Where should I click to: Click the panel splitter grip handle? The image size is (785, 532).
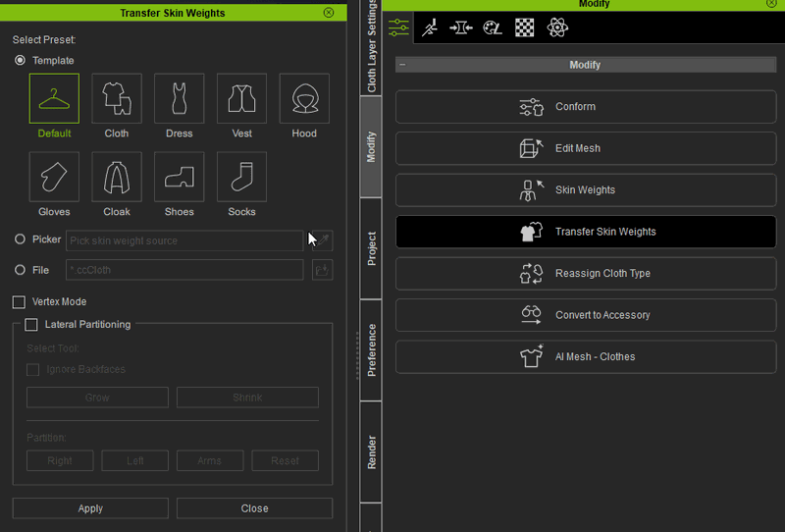click(x=357, y=355)
